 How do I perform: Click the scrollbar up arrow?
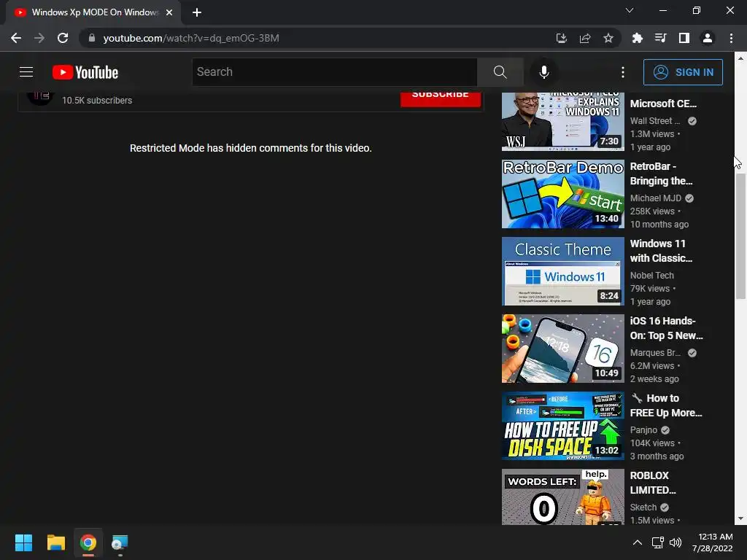tap(740, 58)
